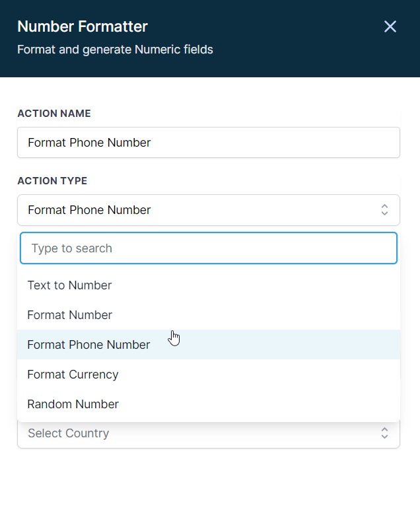The image size is (420, 506).
Task: Click the chevron arrows on Select Country
Action: pyautogui.click(x=384, y=433)
